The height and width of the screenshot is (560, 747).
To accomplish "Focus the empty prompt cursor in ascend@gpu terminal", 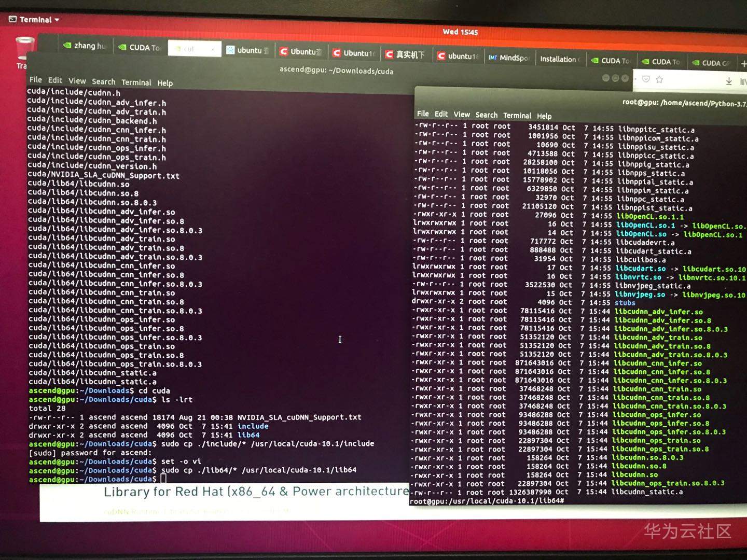I will [164, 480].
